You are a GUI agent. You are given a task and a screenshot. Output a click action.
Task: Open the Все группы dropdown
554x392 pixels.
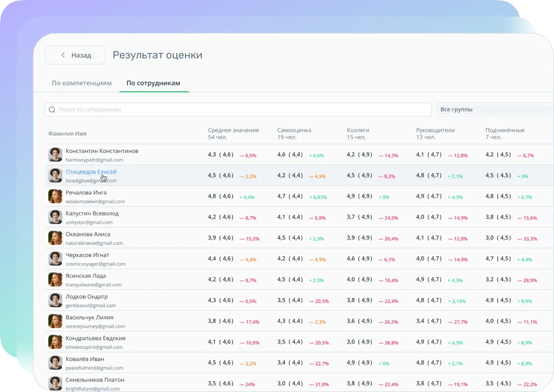[495, 110]
